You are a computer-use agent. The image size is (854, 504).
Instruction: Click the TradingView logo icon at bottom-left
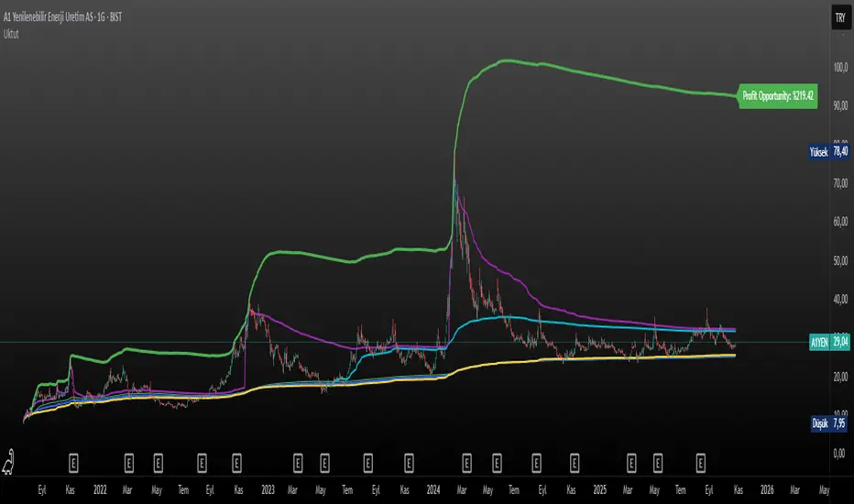8,463
